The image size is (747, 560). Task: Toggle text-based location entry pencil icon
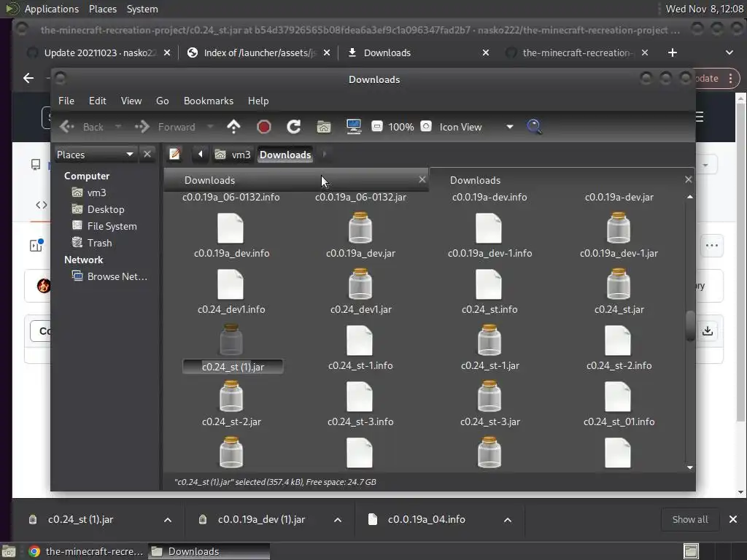(174, 155)
